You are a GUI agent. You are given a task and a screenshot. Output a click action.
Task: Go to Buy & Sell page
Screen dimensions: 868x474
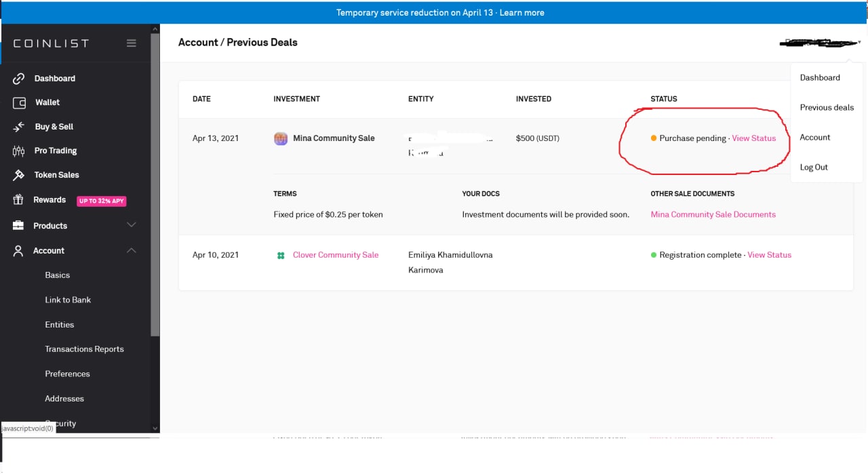[54, 127]
